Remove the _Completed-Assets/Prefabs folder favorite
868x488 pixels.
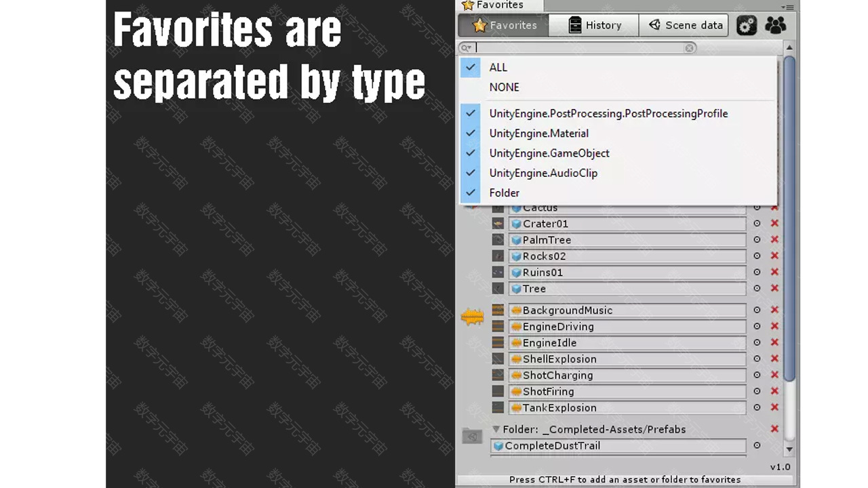774,429
